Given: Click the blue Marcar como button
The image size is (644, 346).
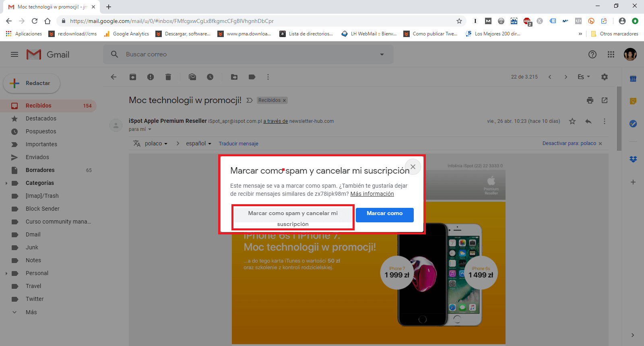Looking at the screenshot, I should click(x=385, y=215).
